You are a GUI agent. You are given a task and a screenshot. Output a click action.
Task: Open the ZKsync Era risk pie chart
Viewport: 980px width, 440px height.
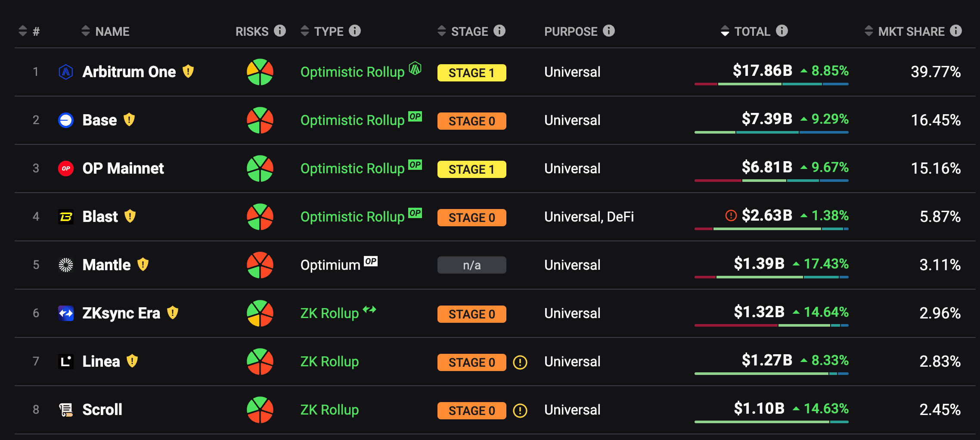pyautogui.click(x=260, y=313)
